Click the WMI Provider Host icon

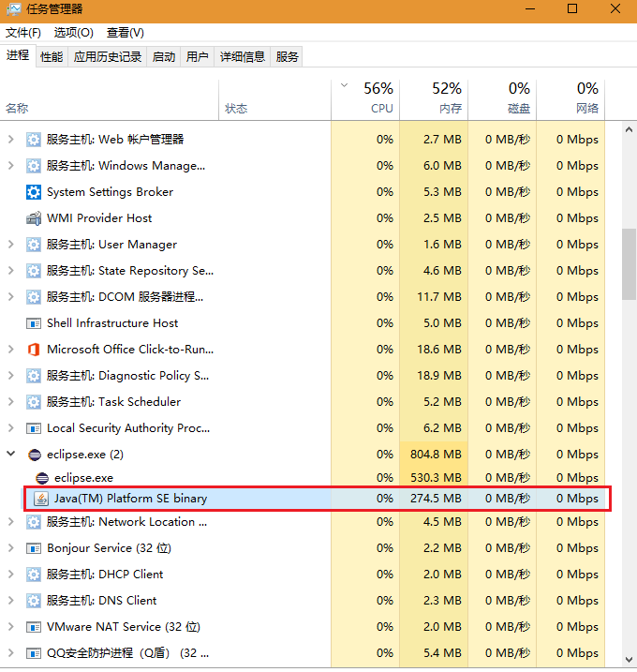pyautogui.click(x=34, y=218)
